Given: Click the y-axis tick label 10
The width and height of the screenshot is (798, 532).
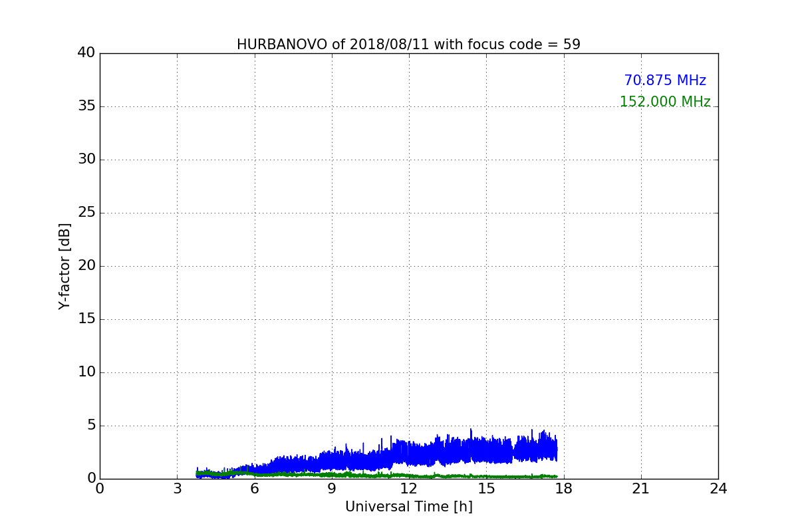Looking at the screenshot, I should 86,372.
